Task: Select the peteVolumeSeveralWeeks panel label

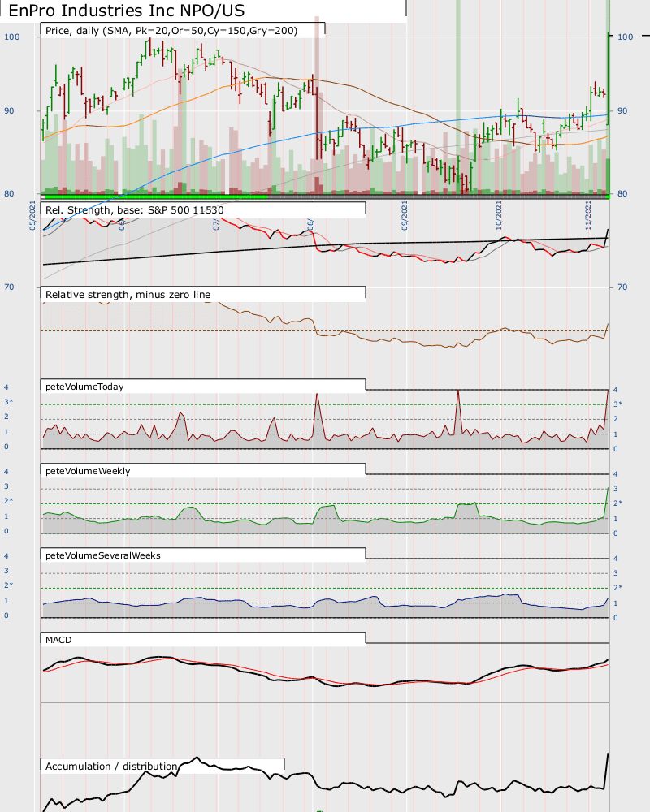Action: (x=102, y=555)
